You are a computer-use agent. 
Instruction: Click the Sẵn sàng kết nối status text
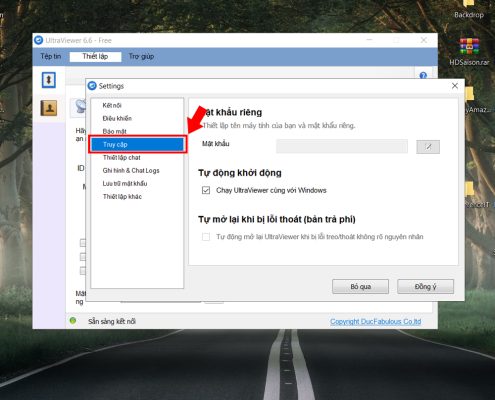112,321
